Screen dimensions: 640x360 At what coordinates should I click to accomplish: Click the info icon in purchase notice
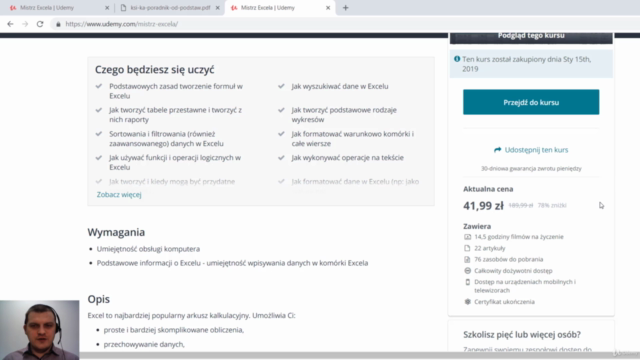click(457, 59)
